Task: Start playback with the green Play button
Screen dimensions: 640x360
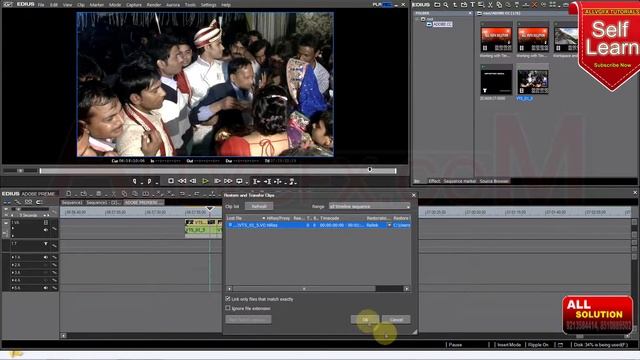Action: [x=205, y=181]
